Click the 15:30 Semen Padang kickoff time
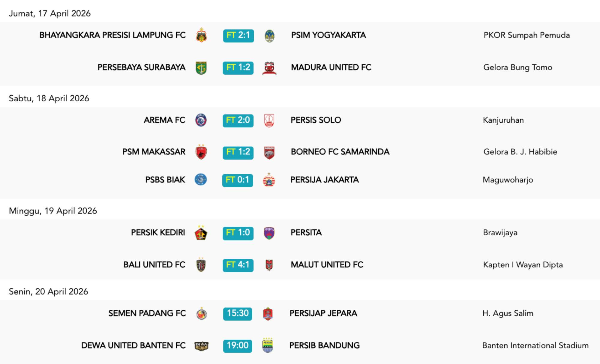This screenshot has width=600, height=364. point(238,314)
